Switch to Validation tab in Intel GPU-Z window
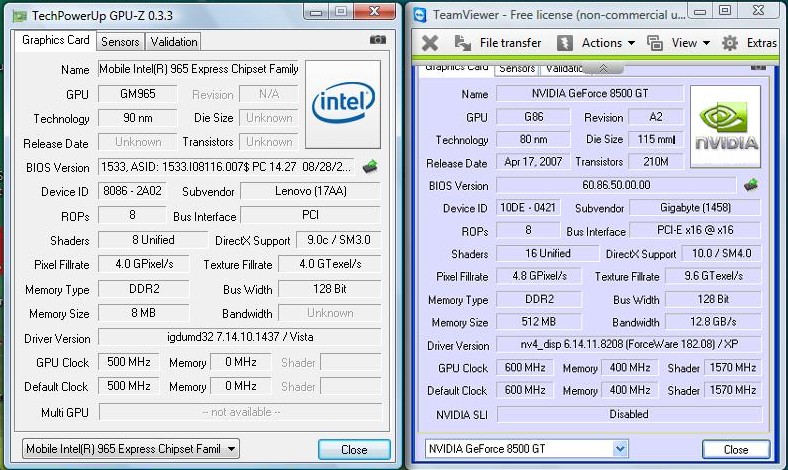The width and height of the screenshot is (788, 470). tap(174, 42)
